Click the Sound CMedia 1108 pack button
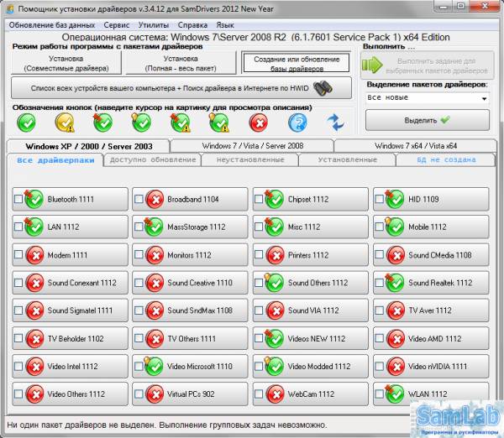The height and width of the screenshot is (438, 504). coord(431,255)
